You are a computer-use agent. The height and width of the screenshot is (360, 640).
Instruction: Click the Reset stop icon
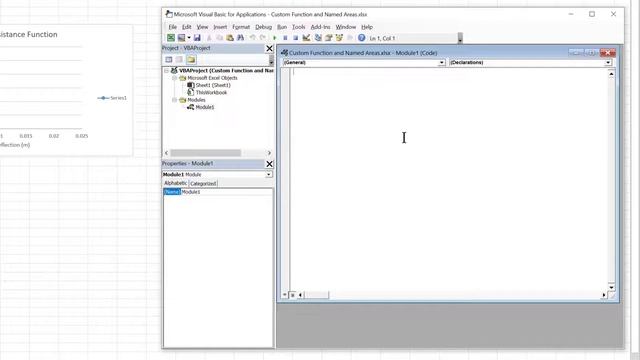tap(296, 38)
